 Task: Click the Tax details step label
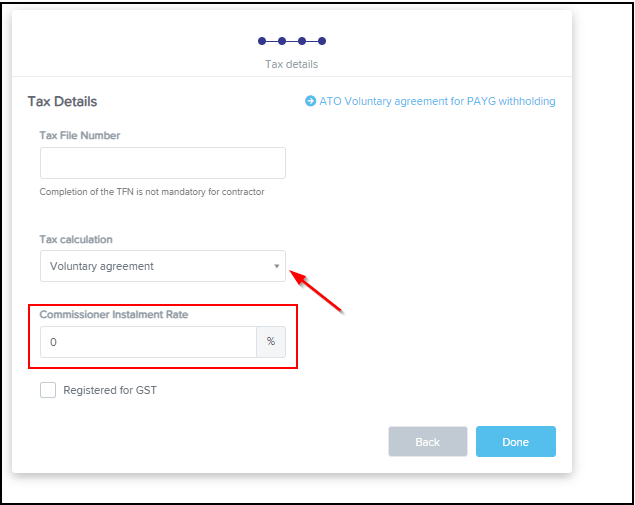click(291, 64)
